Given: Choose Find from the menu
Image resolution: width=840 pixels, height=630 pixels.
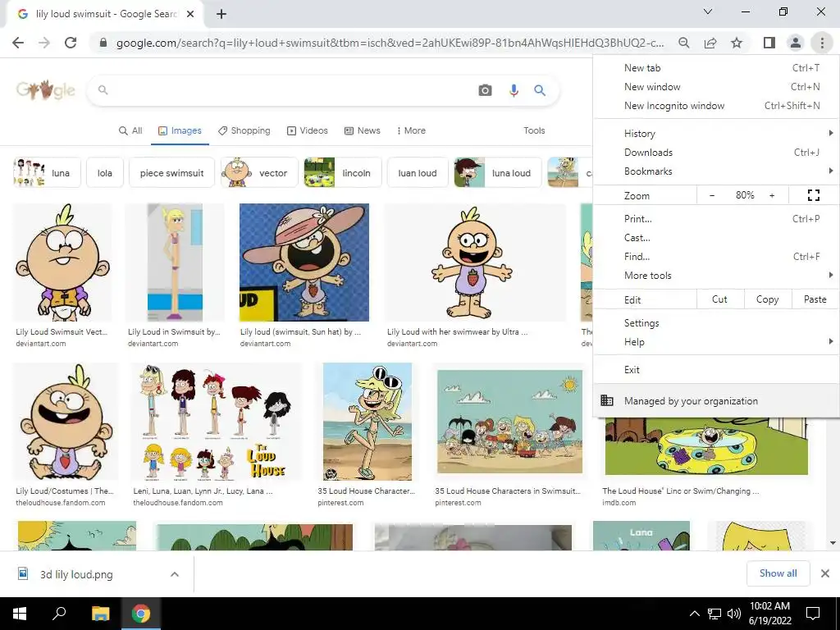Looking at the screenshot, I should pos(716,257).
